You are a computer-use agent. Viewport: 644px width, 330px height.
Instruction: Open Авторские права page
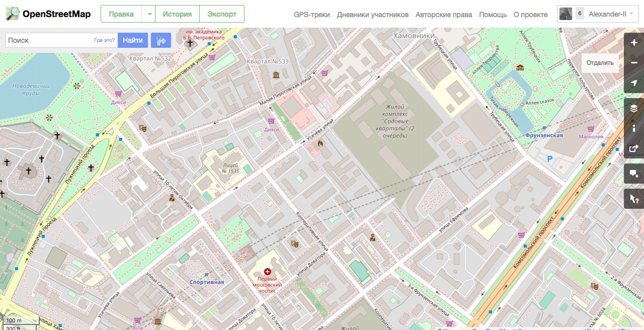[444, 15]
